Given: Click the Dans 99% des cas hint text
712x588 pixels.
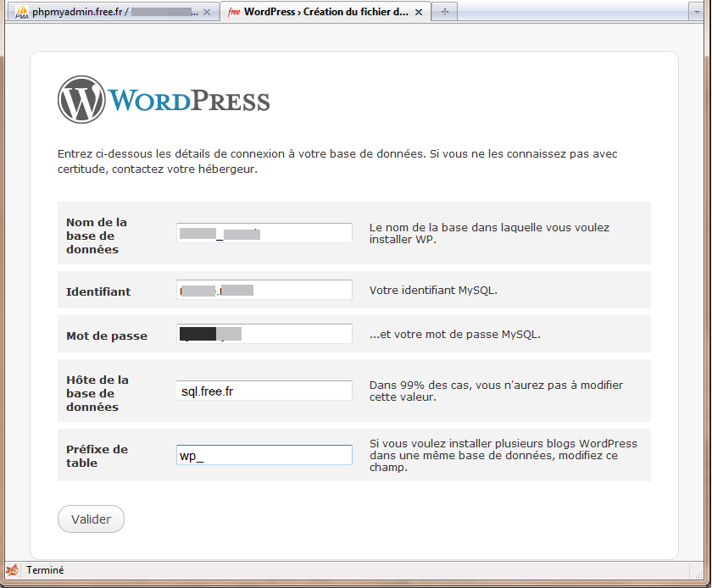Looking at the screenshot, I should (496, 391).
